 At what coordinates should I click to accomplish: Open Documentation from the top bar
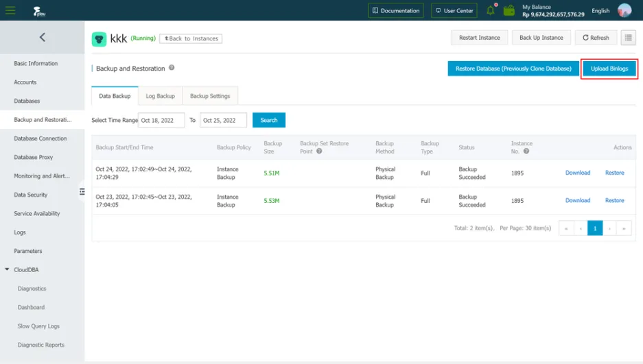[x=396, y=11]
